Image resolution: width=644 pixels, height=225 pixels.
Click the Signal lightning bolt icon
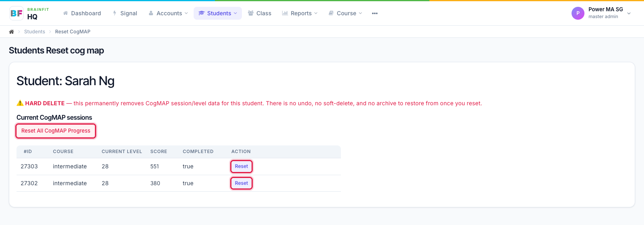(x=115, y=13)
